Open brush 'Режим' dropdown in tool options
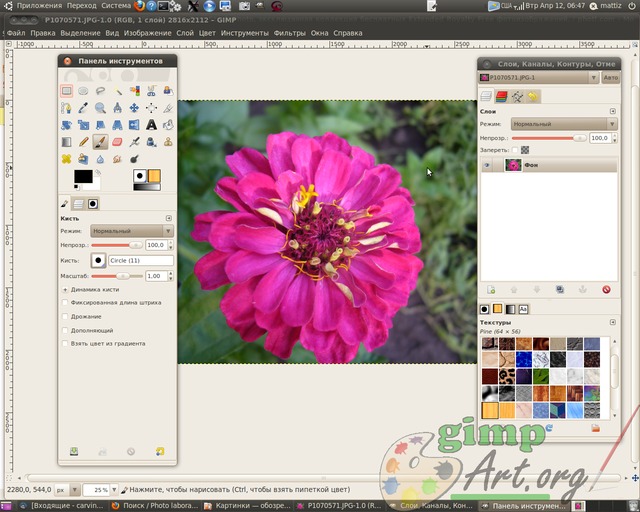This screenshot has width=640, height=512. [132, 231]
